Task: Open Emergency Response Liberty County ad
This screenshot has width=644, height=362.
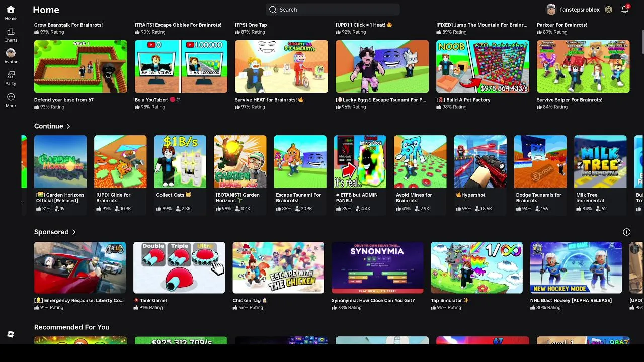Action: (x=80, y=267)
